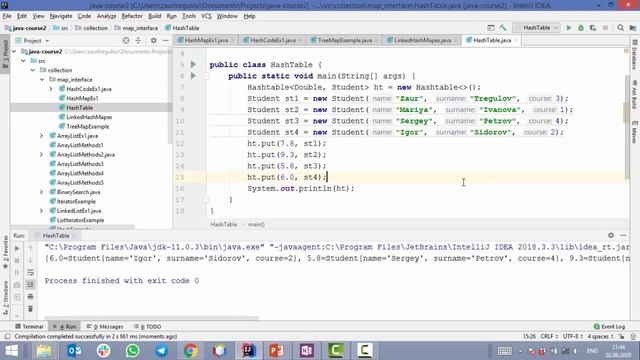Open Run panel settings gear

click(611, 235)
